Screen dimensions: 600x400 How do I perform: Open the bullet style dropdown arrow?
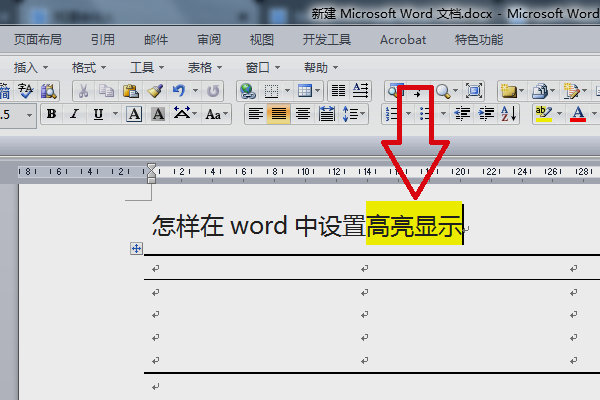coord(443,114)
